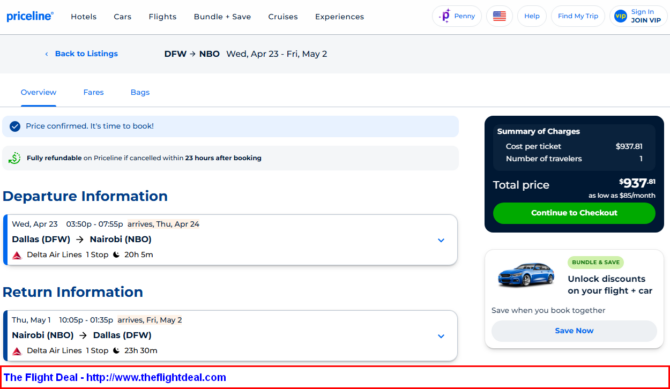Select the Overview tab

(x=38, y=92)
